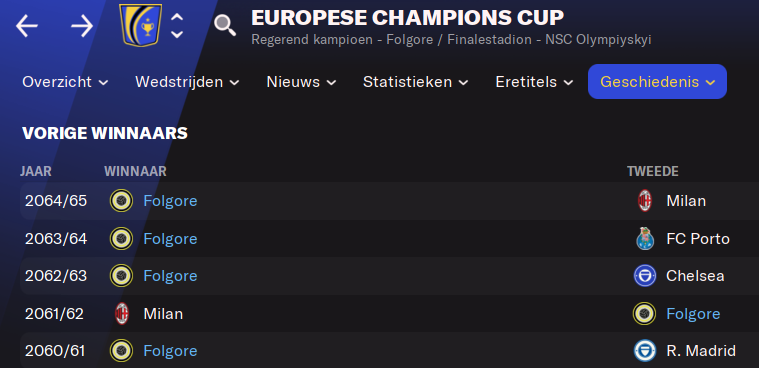Go forward with the right arrow
Viewport: 759px width, 368px height.
coord(82,26)
